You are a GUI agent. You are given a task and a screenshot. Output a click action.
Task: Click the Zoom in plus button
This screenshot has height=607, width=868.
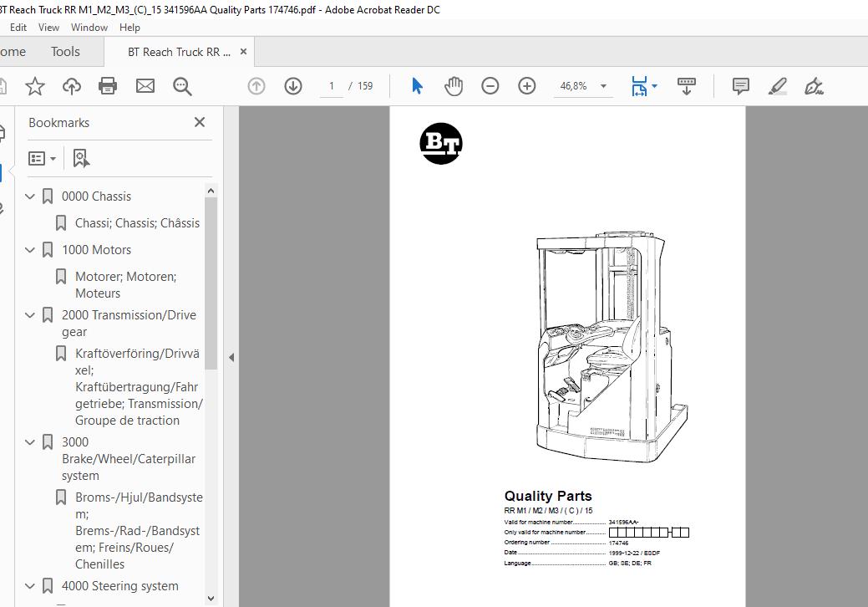[x=527, y=86]
